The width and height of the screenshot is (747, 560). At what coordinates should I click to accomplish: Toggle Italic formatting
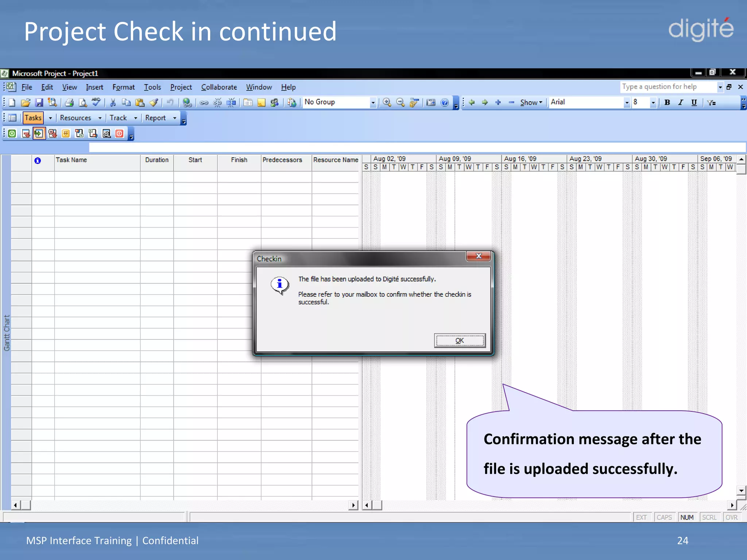(x=681, y=102)
